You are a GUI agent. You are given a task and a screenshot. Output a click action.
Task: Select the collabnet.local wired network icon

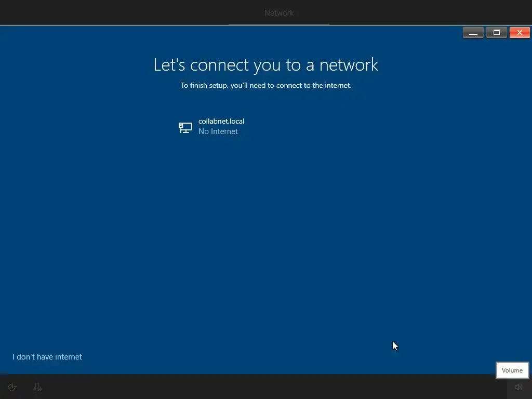(185, 128)
